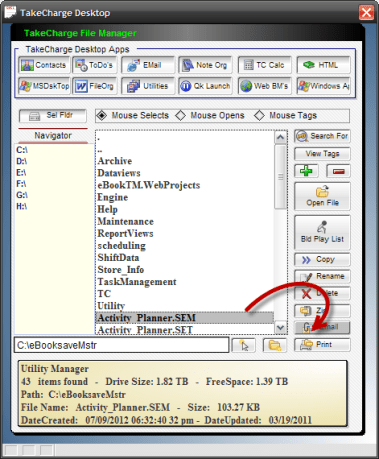Open Qk Launch

(x=205, y=86)
